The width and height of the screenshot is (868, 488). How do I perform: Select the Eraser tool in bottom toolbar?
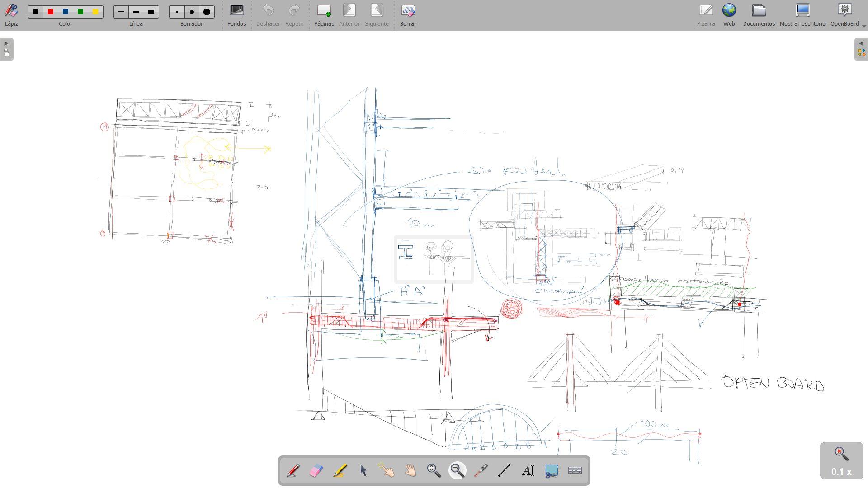pyautogui.click(x=316, y=471)
